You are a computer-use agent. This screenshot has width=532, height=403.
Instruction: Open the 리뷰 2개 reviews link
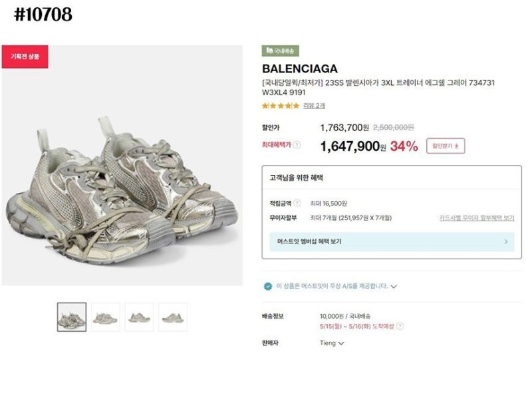[x=315, y=106]
